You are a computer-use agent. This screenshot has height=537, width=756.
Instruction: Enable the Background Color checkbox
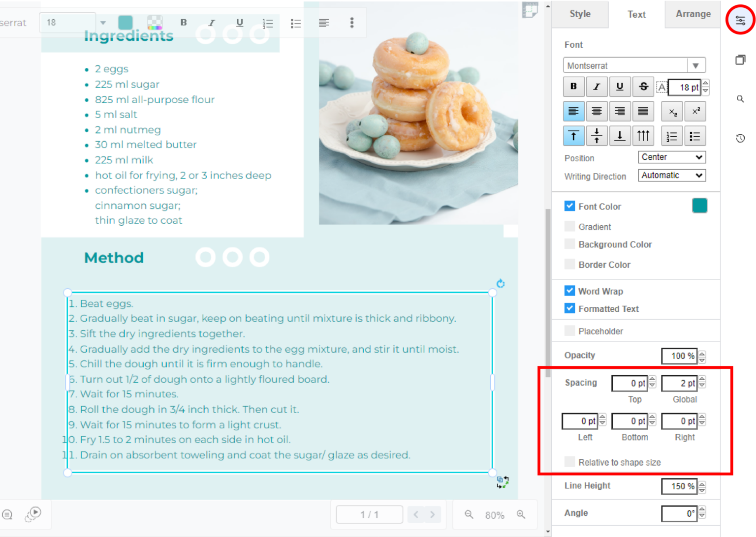(x=569, y=244)
